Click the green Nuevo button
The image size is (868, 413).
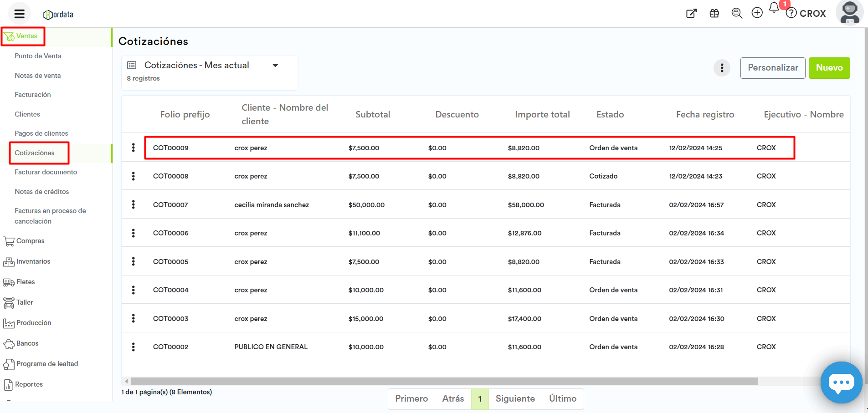[x=829, y=68]
